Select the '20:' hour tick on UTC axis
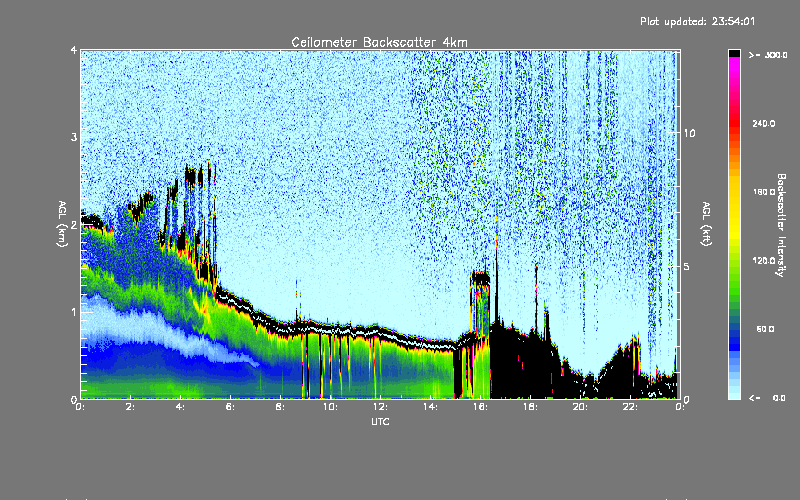Screen dimensions: 800x500 click(x=581, y=407)
